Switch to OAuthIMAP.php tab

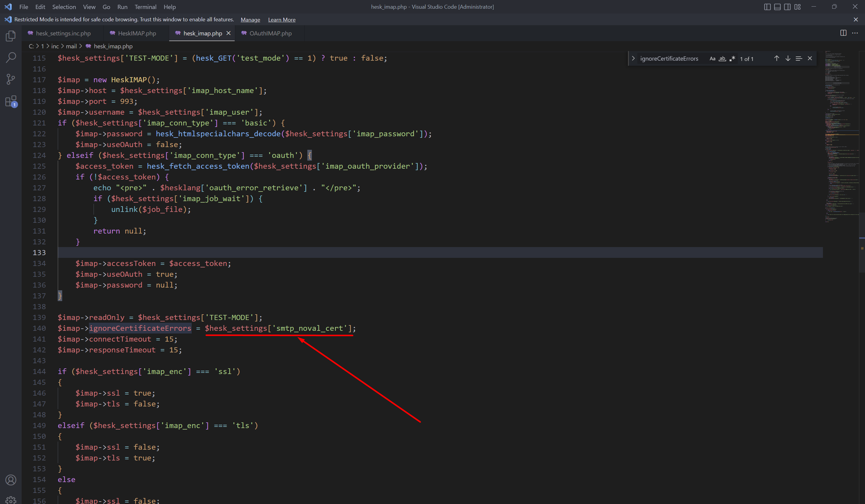coord(270,33)
